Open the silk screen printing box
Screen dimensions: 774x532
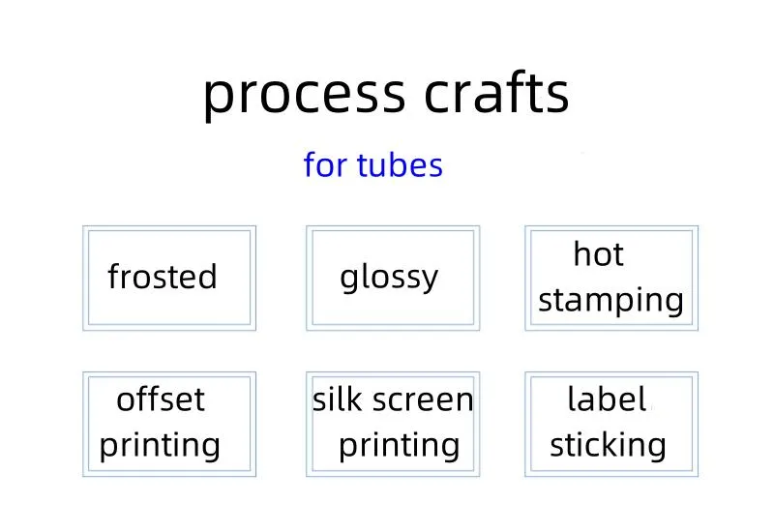(391, 424)
